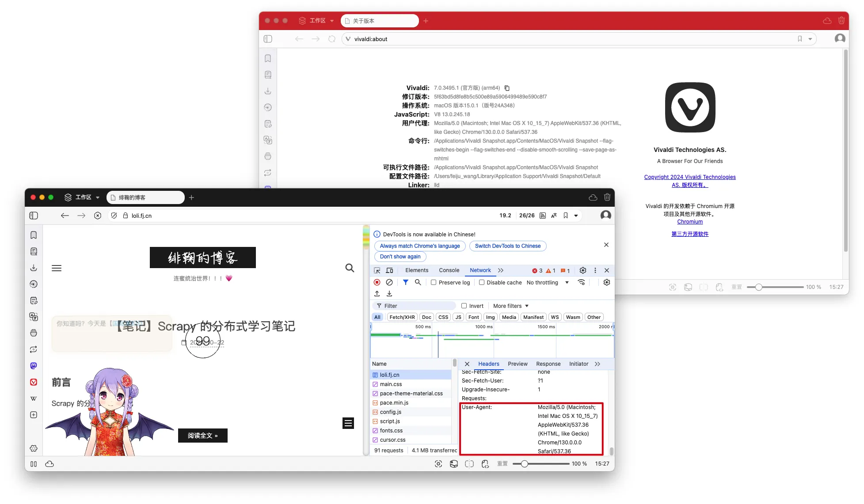864x504 pixels.
Task: Toggle the side panel in the blog window
Action: (34, 216)
